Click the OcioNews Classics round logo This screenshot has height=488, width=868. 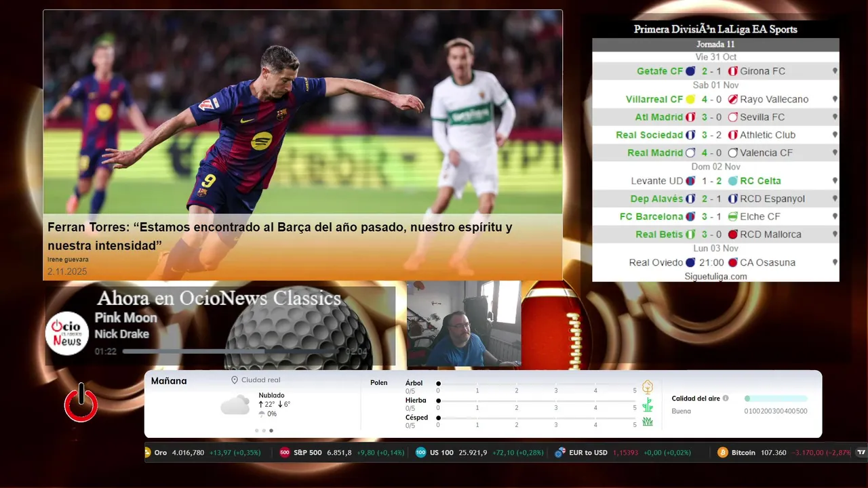pyautogui.click(x=67, y=333)
